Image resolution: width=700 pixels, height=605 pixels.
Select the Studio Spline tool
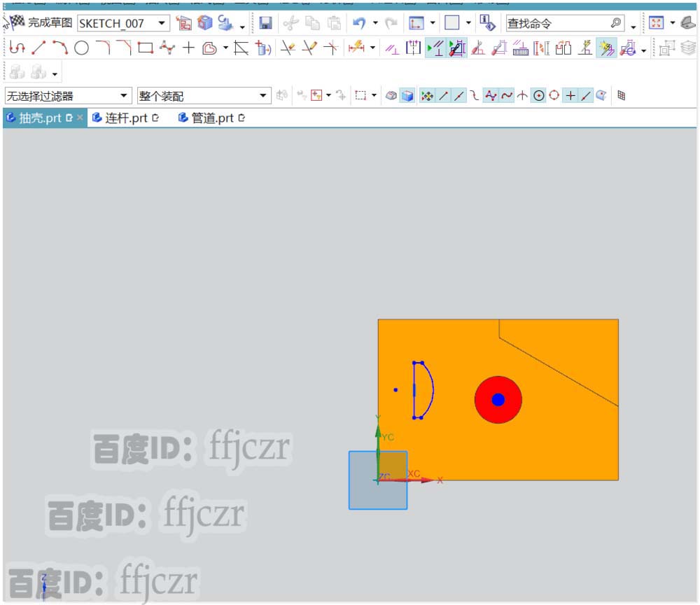tap(167, 48)
